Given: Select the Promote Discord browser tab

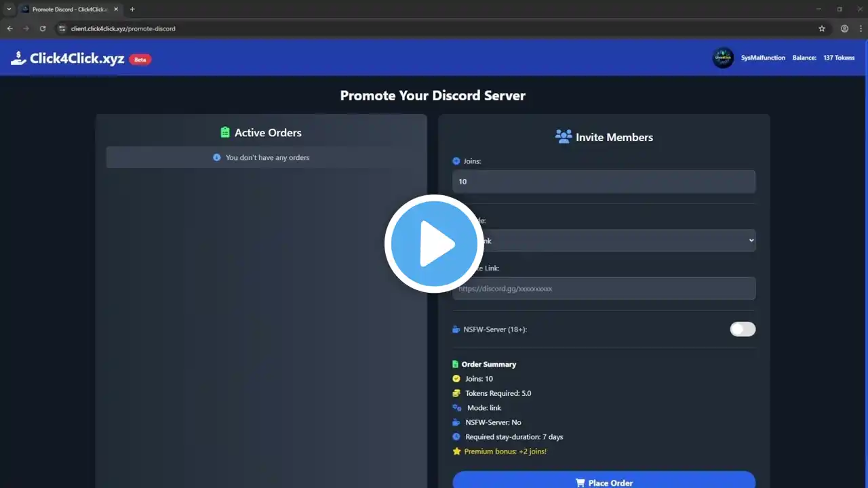Looking at the screenshot, I should 69,9.
